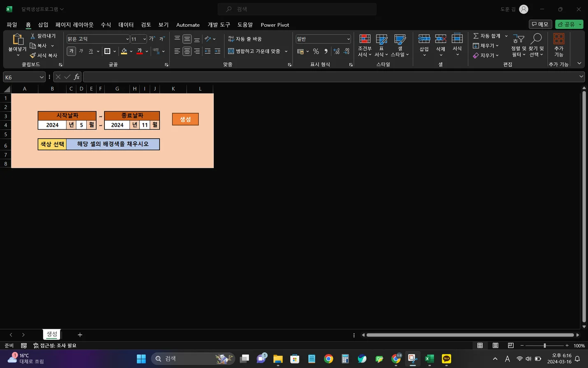
Task: Open Chrome from the Windows taskbar
Action: (x=328, y=359)
